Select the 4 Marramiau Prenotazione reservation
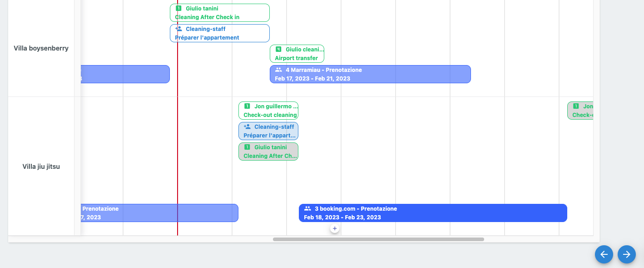Viewport: 644px width, 268px height. pos(370,74)
